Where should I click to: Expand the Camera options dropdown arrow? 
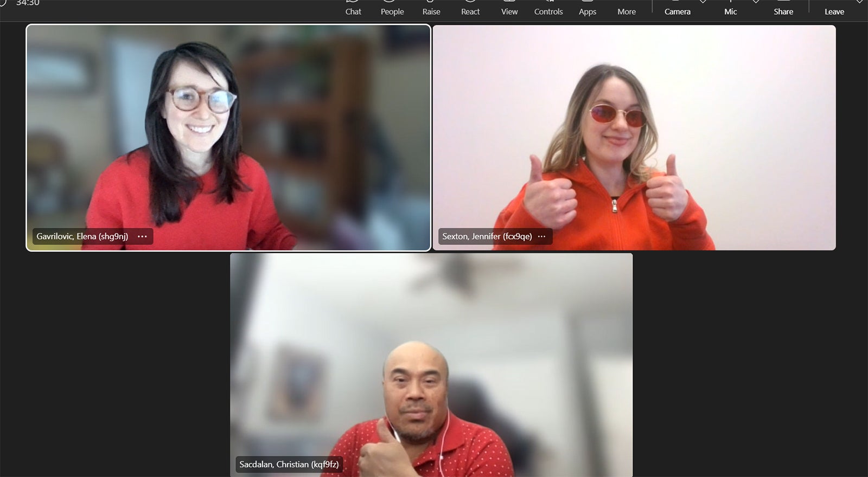pyautogui.click(x=703, y=2)
